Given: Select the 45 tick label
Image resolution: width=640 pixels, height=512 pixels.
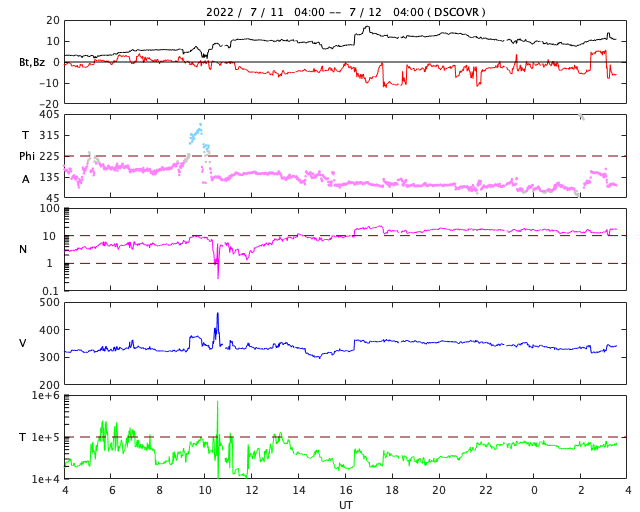Looking at the screenshot, I should point(52,198).
